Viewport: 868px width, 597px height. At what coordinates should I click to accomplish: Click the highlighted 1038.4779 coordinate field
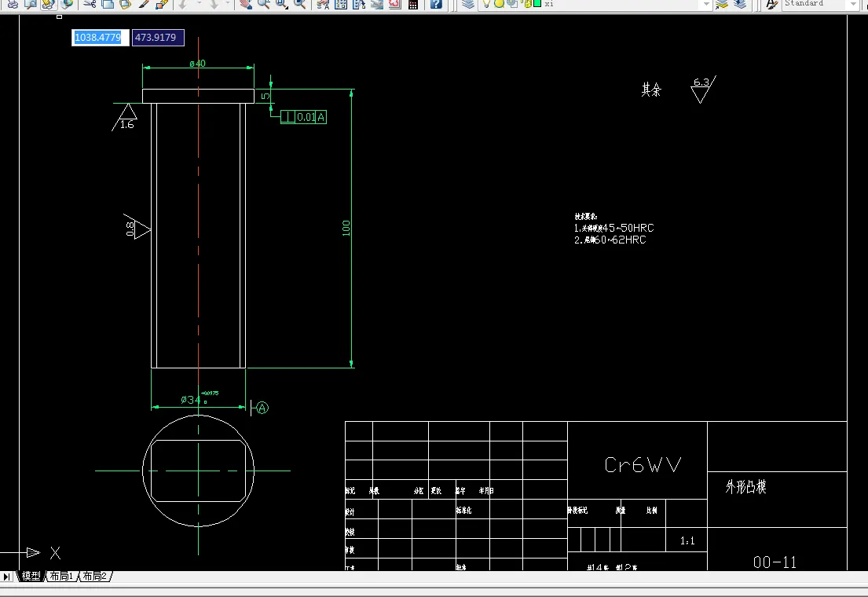[101, 38]
